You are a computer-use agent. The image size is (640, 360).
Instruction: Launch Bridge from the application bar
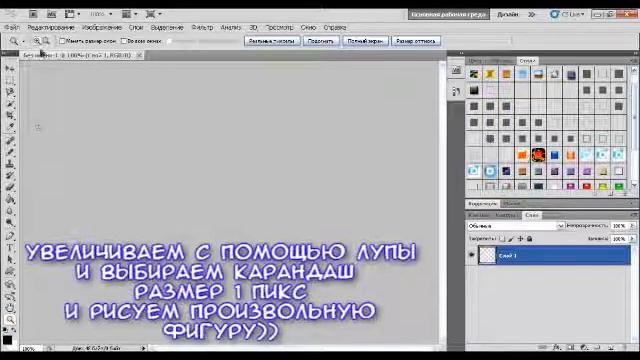pos(33,14)
